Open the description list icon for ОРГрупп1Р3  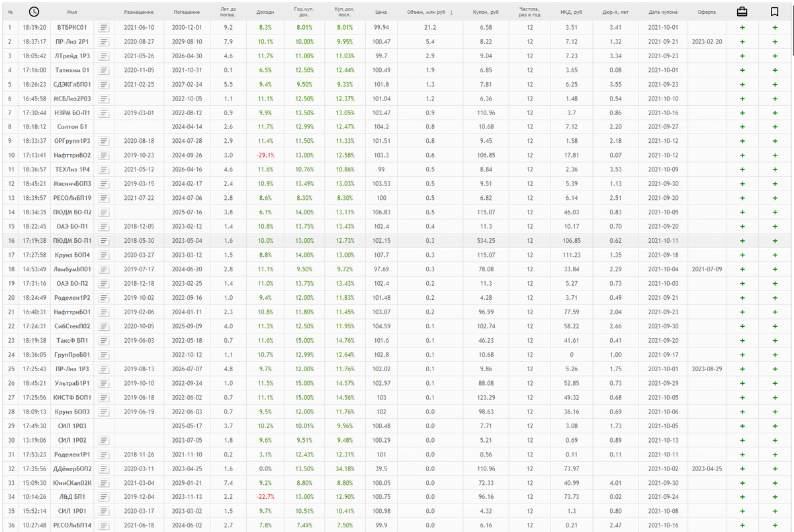click(104, 141)
